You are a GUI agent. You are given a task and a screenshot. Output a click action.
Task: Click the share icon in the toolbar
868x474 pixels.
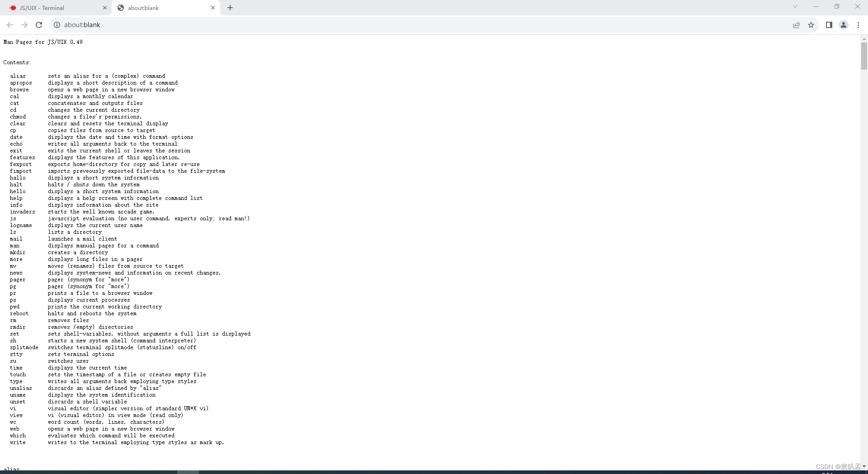[797, 25]
